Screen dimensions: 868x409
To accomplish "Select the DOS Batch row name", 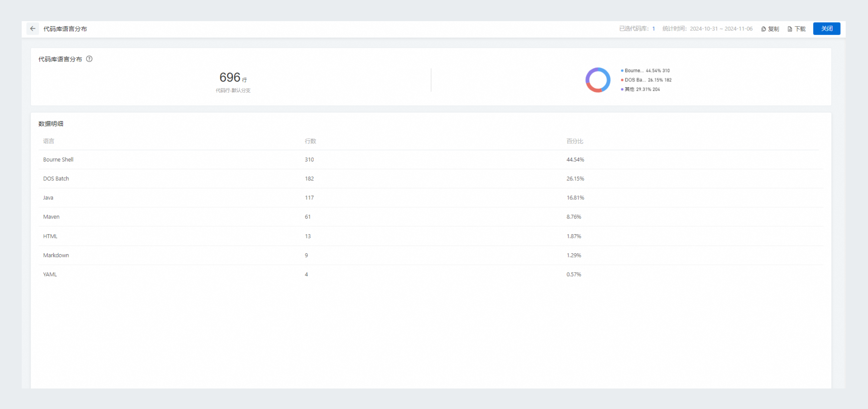I will [56, 179].
